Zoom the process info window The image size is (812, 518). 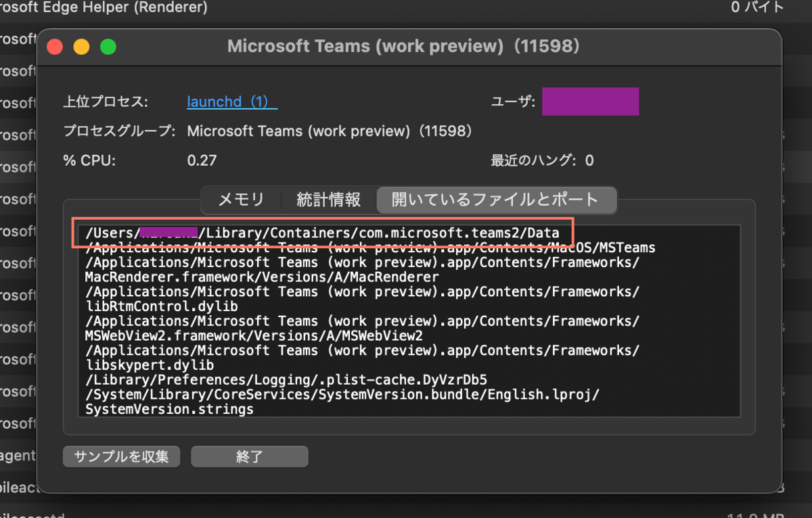coord(108,47)
